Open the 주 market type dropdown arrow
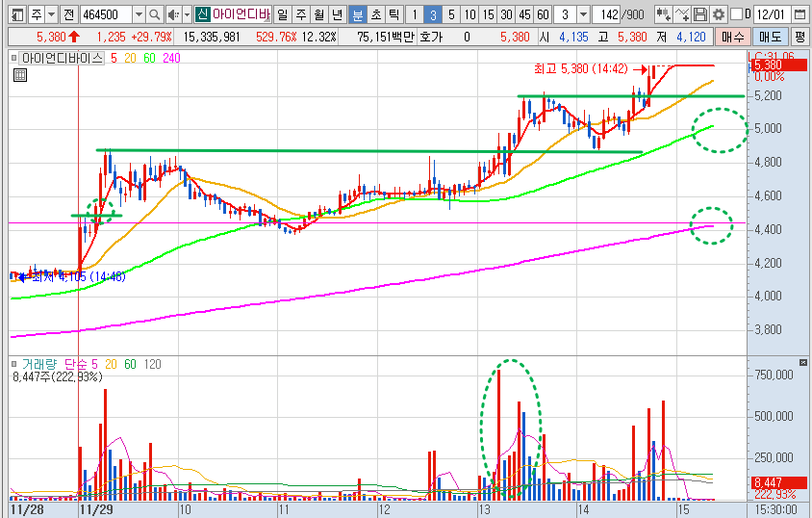 point(51,14)
